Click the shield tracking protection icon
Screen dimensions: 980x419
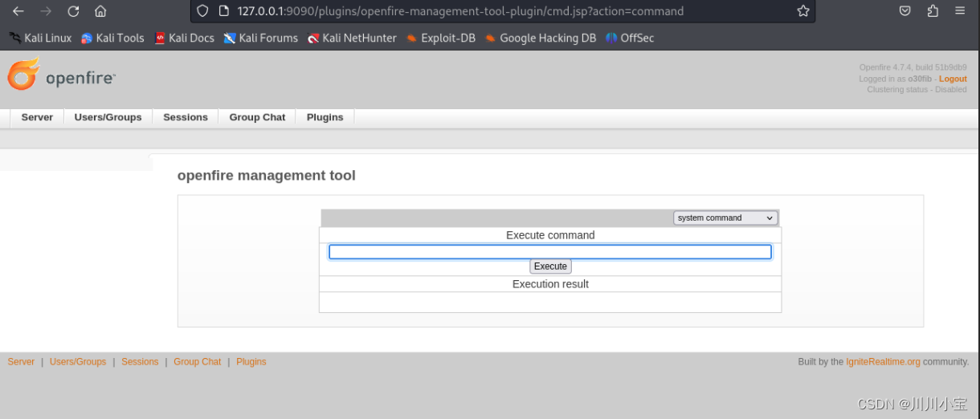click(x=202, y=11)
